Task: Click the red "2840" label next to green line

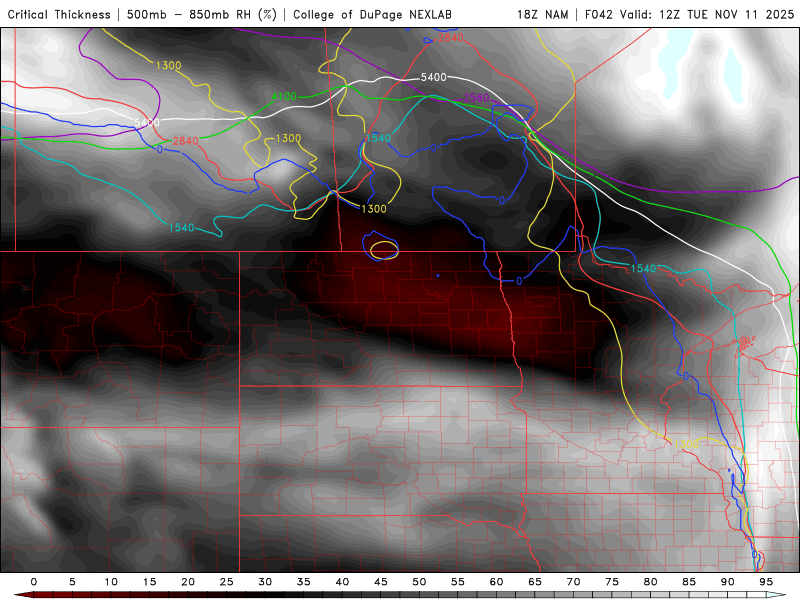Action: (x=185, y=141)
